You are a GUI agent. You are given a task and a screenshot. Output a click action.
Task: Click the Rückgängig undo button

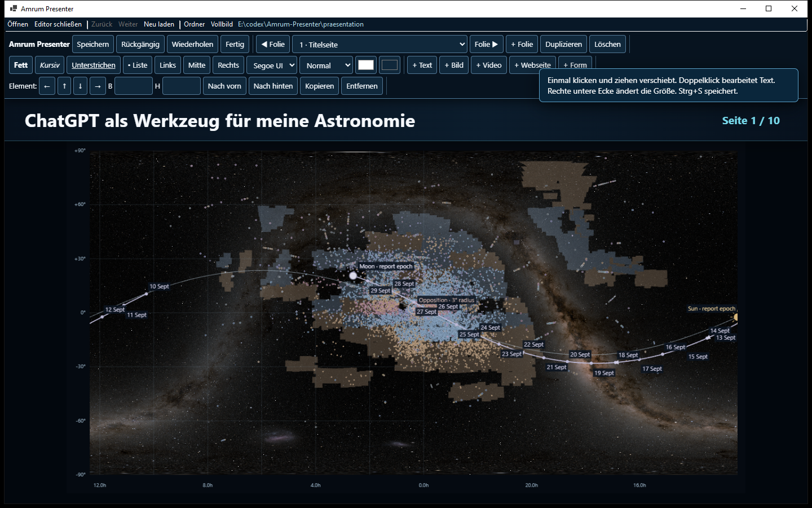pos(140,45)
